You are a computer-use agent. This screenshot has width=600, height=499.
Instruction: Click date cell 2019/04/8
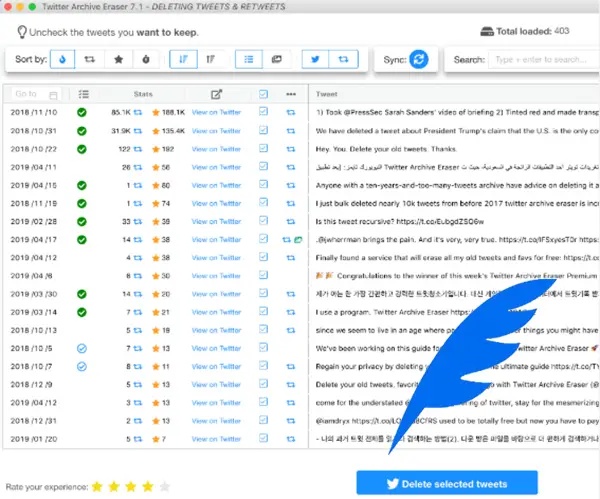[31, 276]
